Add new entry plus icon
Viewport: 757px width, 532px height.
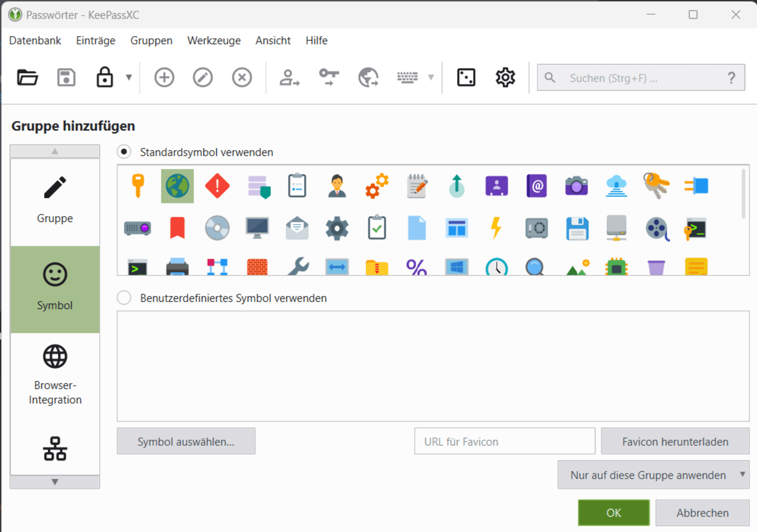click(164, 78)
